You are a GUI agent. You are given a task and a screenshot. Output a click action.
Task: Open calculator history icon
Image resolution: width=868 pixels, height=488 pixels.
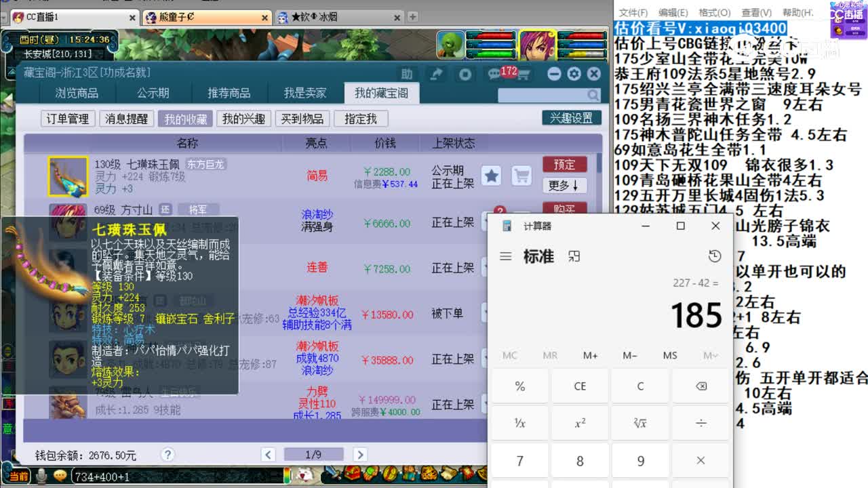tap(714, 256)
